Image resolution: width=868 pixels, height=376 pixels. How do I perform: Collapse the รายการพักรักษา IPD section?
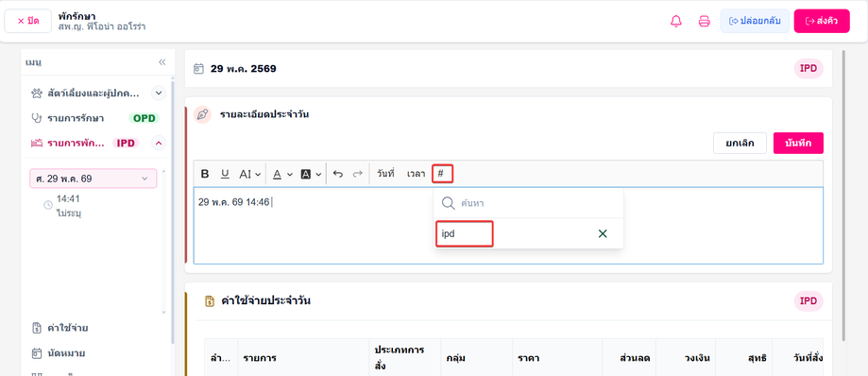159,143
